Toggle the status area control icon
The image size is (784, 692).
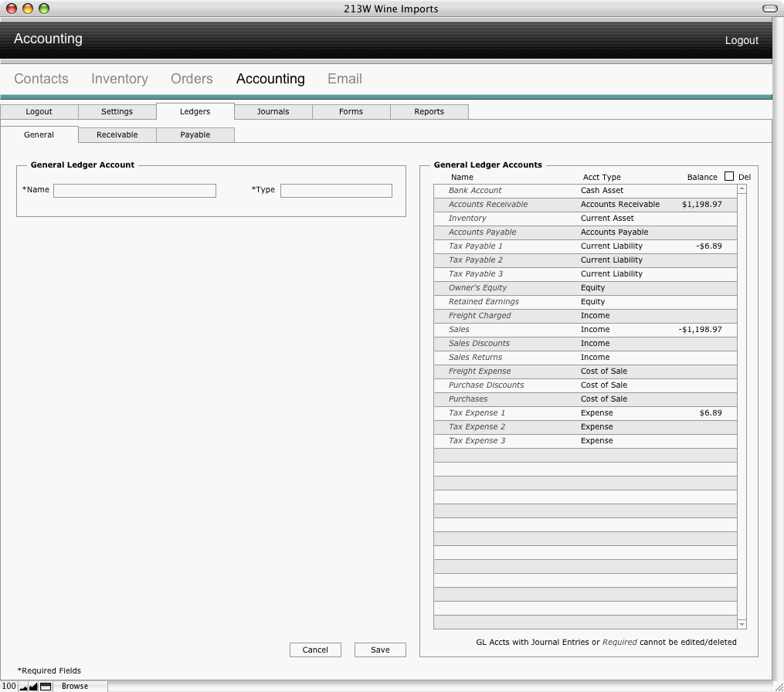46,687
